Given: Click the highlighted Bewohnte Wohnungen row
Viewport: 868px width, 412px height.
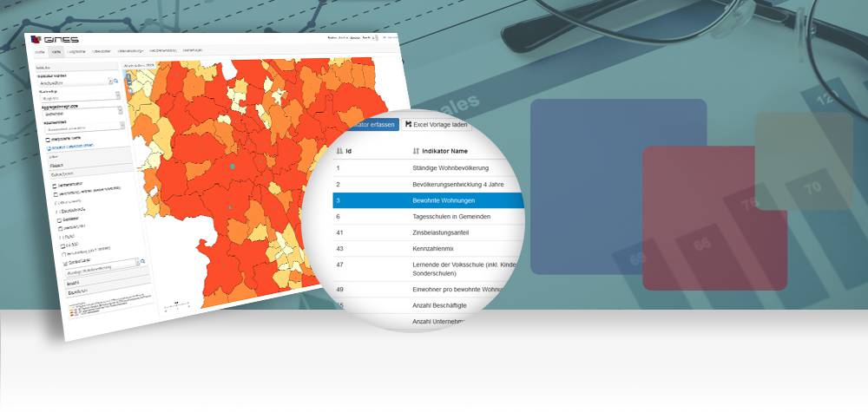Looking at the screenshot, I should pyautogui.click(x=428, y=200).
